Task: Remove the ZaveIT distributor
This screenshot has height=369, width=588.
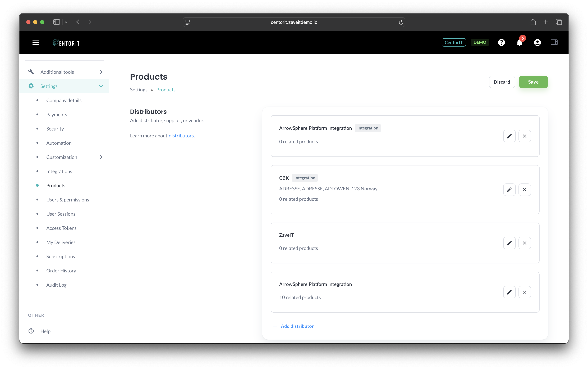Action: point(524,243)
